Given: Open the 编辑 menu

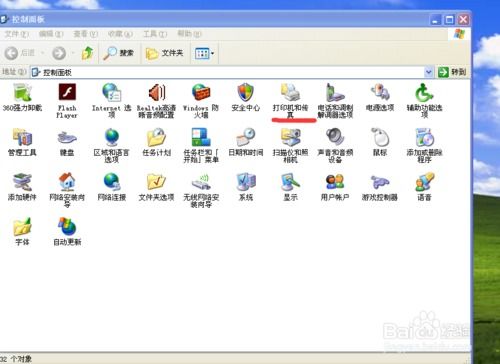Looking at the screenshot, I should [x=51, y=34].
